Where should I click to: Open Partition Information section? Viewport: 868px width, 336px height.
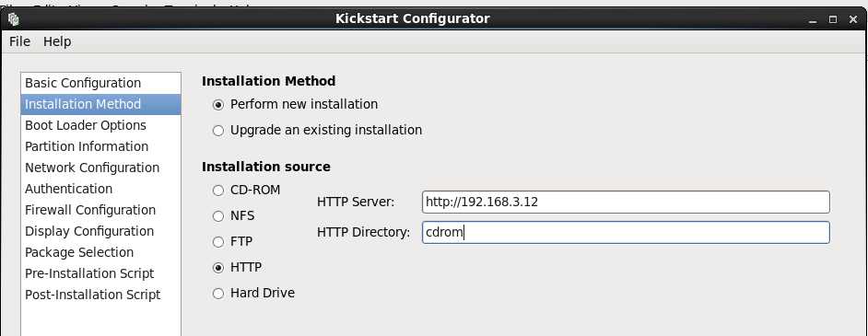click(x=100, y=146)
